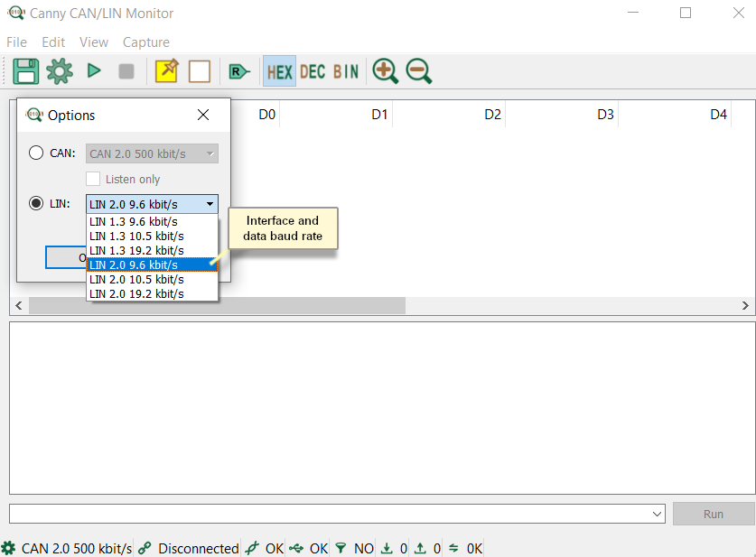Open the File menu

coord(16,42)
